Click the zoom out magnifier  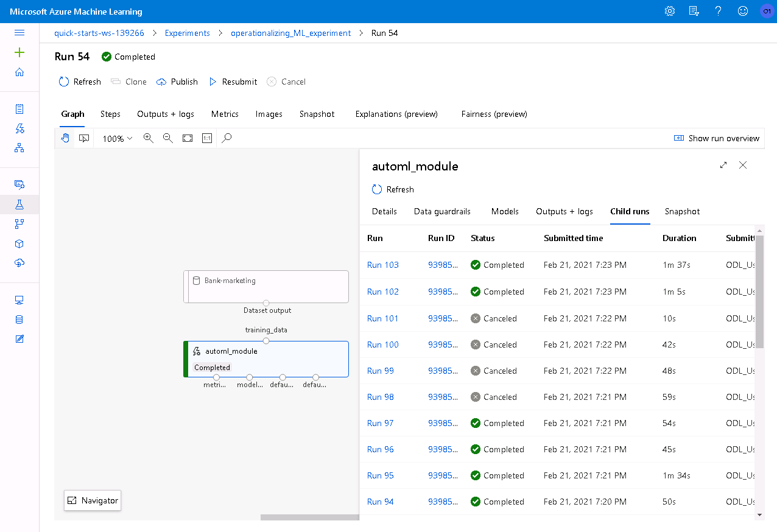tap(168, 138)
